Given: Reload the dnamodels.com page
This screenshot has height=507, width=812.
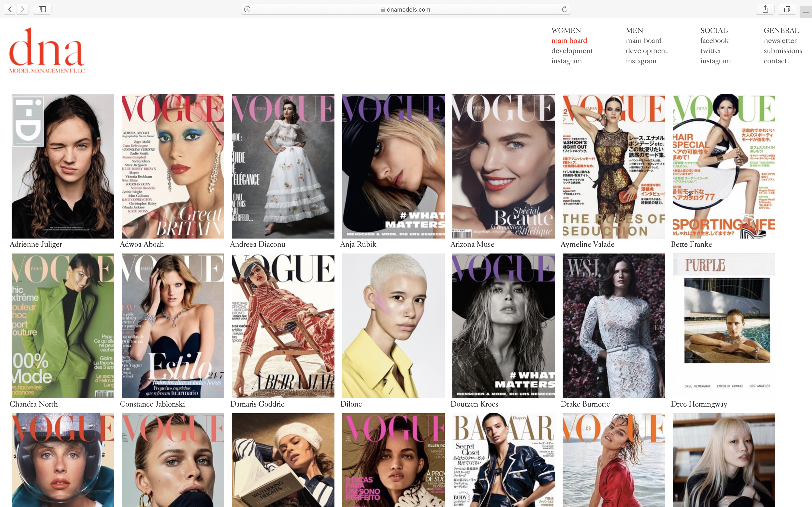Looking at the screenshot, I should (x=565, y=9).
